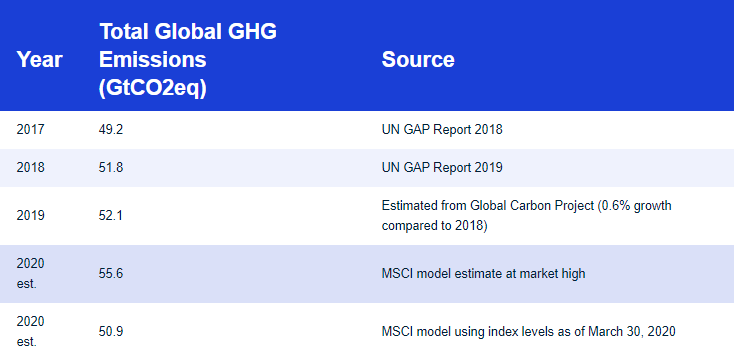
Task: Click the Source column header
Action: 418,60
